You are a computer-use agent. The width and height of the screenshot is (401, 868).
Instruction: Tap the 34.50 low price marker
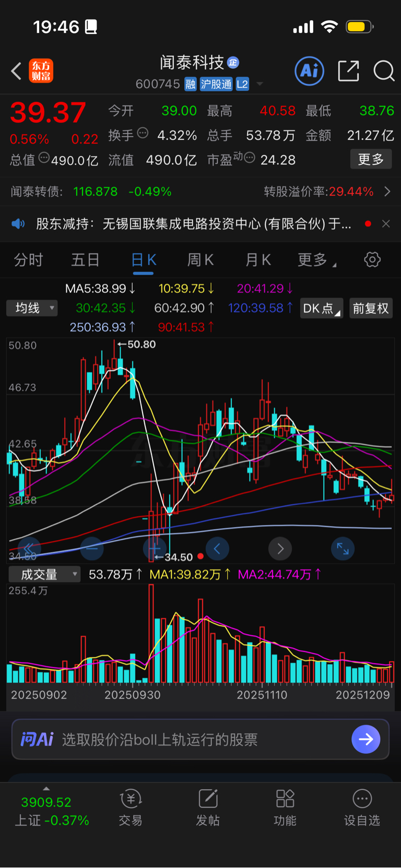click(174, 557)
